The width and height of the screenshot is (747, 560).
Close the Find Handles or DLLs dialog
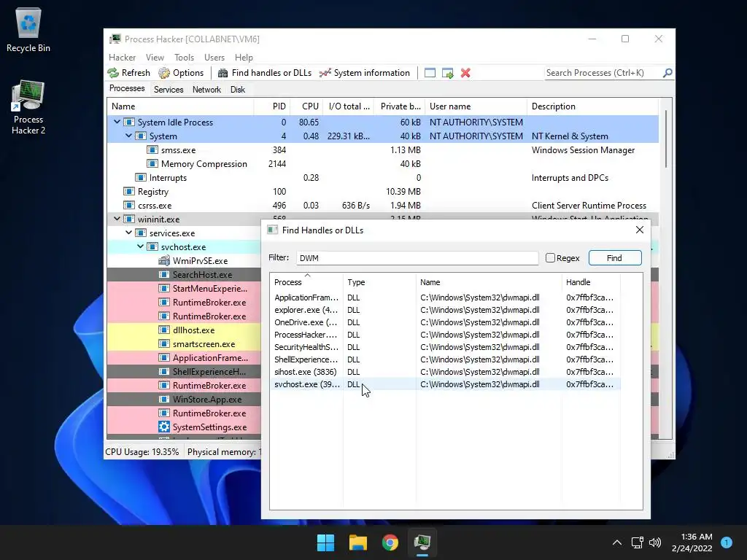point(639,230)
